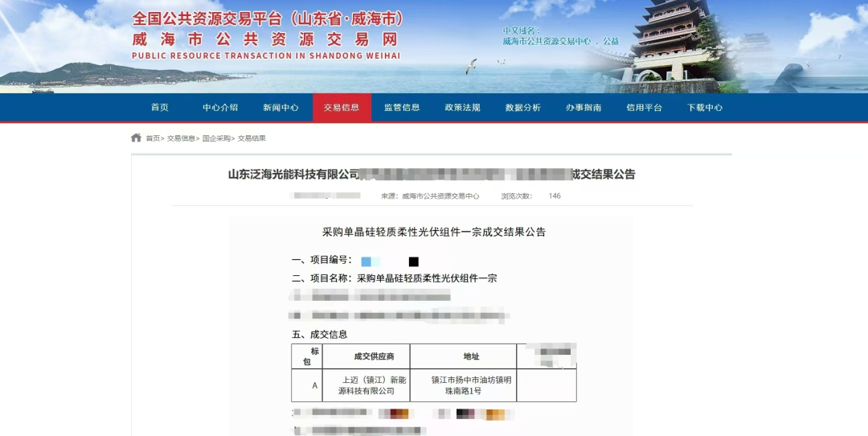This screenshot has width=868, height=436.
Task: Click PUBLIC RESOURCE TRANSACTION IN SHANDONG WEIHAI text
Action: [x=266, y=56]
